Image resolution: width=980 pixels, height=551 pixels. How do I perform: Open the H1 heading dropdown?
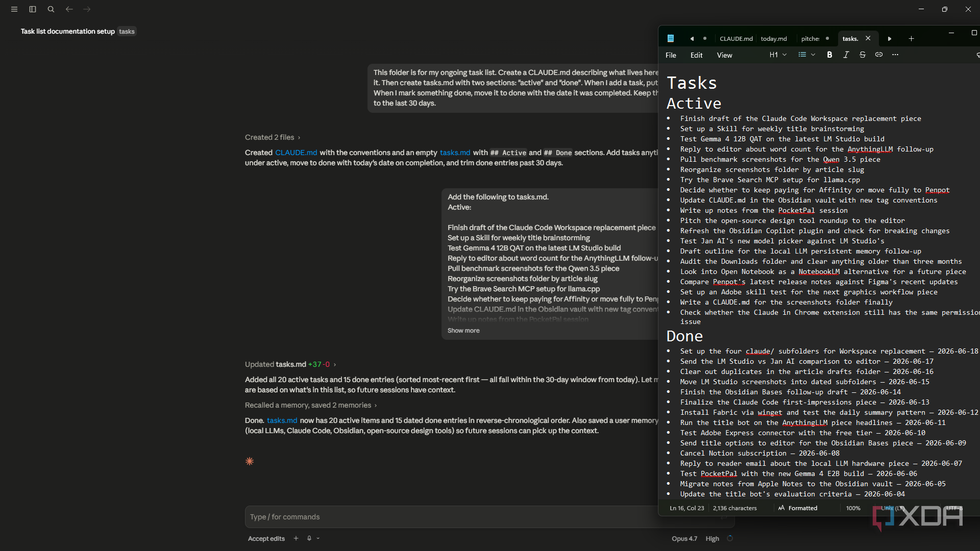pos(778,55)
